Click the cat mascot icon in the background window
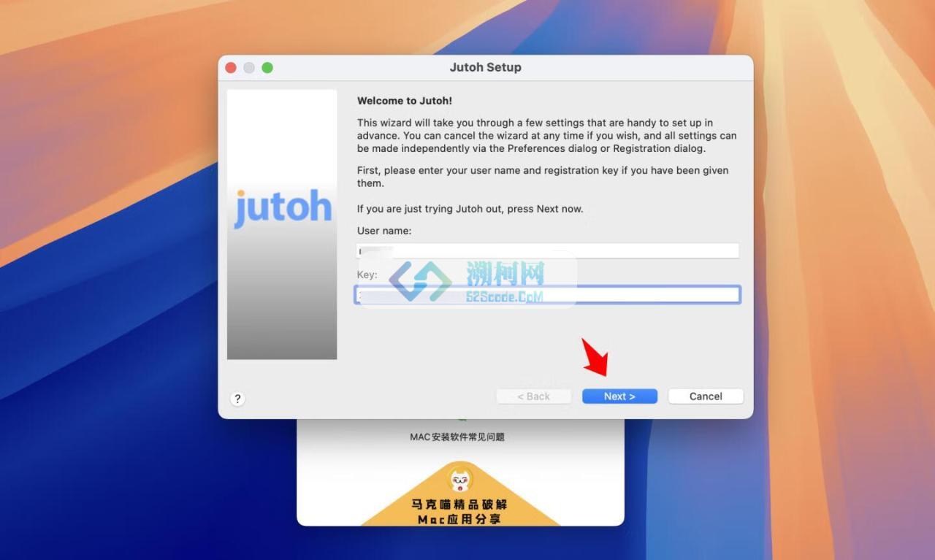 460,479
